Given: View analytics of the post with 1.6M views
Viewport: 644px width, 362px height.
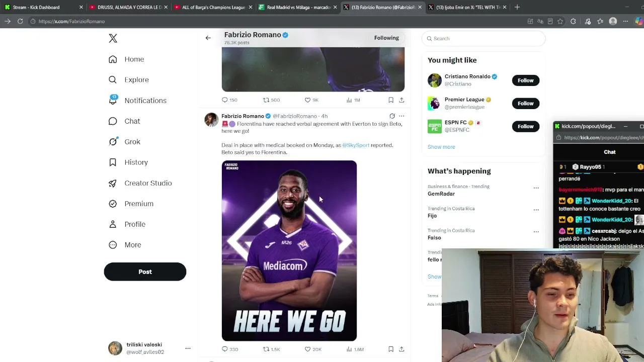Looking at the screenshot, I should coord(355,349).
